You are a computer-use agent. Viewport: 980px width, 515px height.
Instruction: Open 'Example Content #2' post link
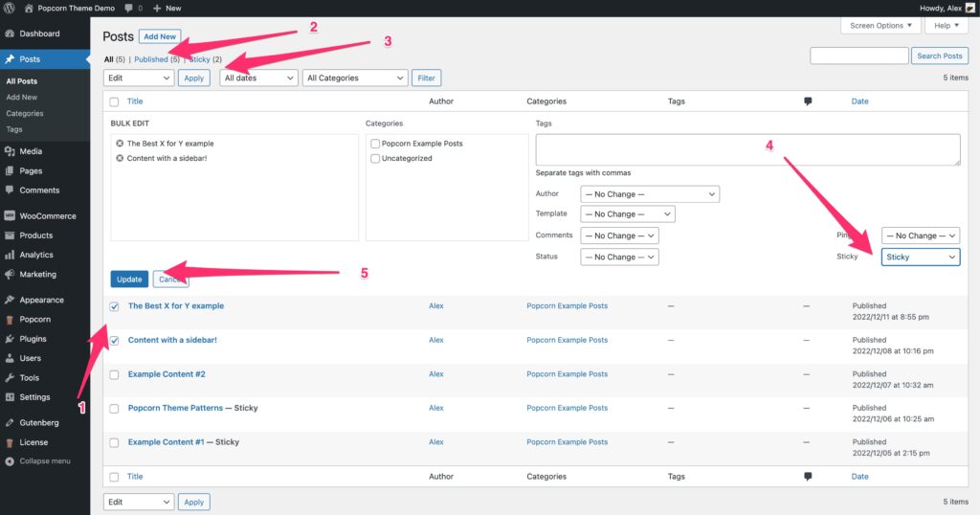point(167,373)
